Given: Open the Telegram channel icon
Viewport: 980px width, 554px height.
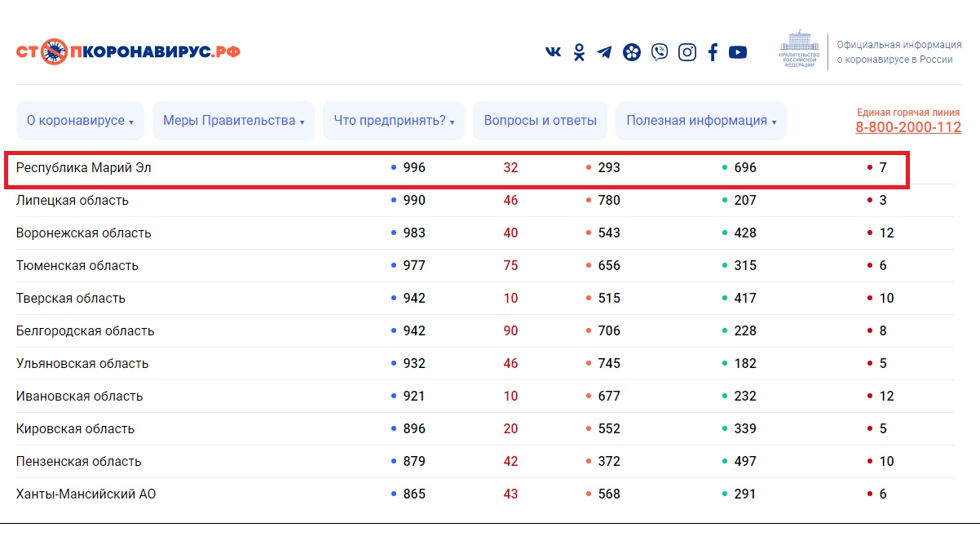Looking at the screenshot, I should tap(604, 52).
